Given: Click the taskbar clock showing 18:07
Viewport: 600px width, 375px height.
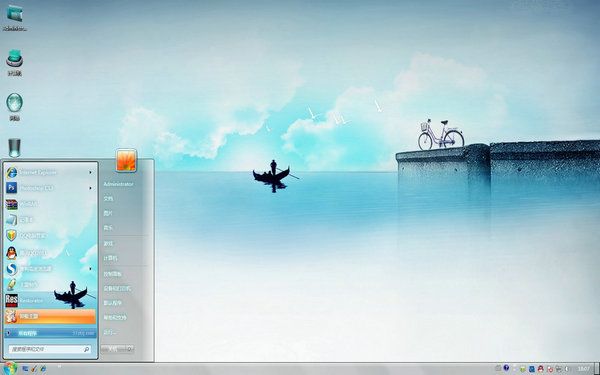Looking at the screenshot, I should coord(584,369).
